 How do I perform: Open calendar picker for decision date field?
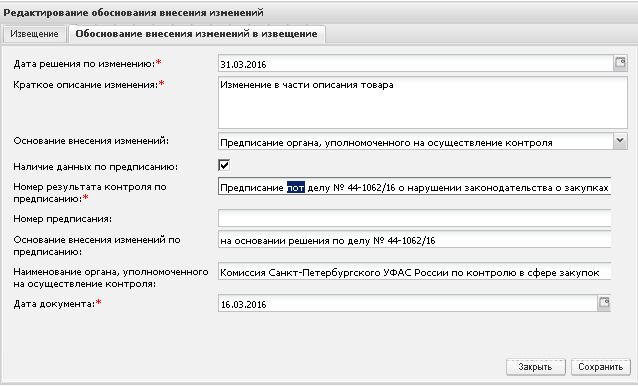pos(620,63)
